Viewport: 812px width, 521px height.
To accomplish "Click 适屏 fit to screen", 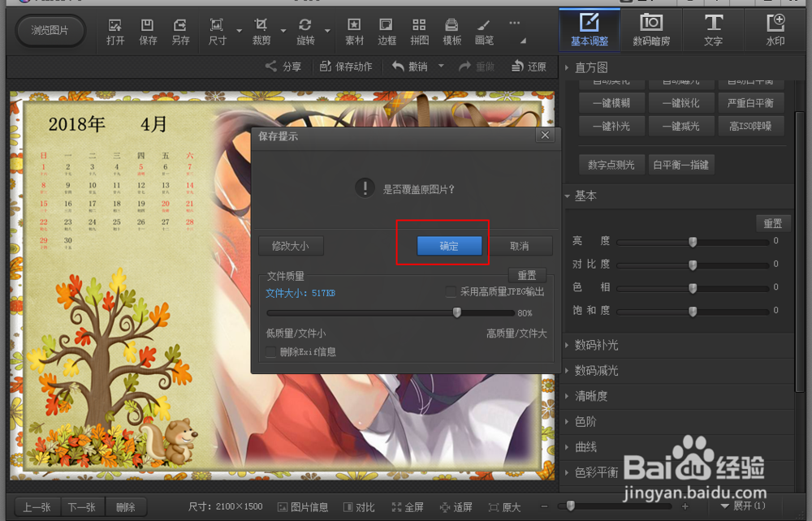I will [456, 507].
